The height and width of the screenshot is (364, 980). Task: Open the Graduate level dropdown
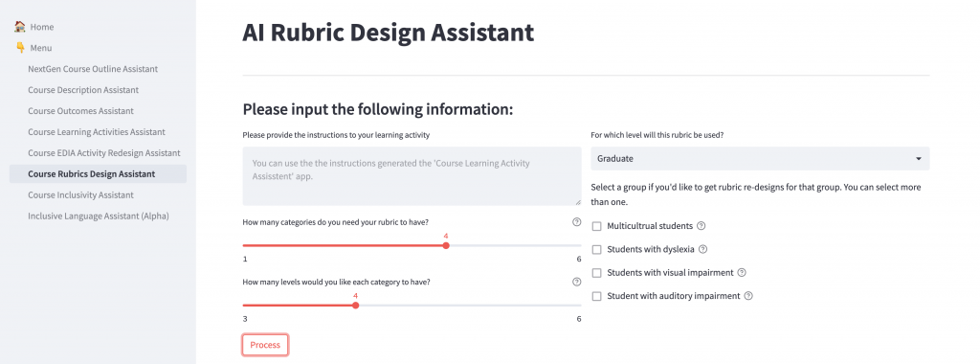click(760, 159)
